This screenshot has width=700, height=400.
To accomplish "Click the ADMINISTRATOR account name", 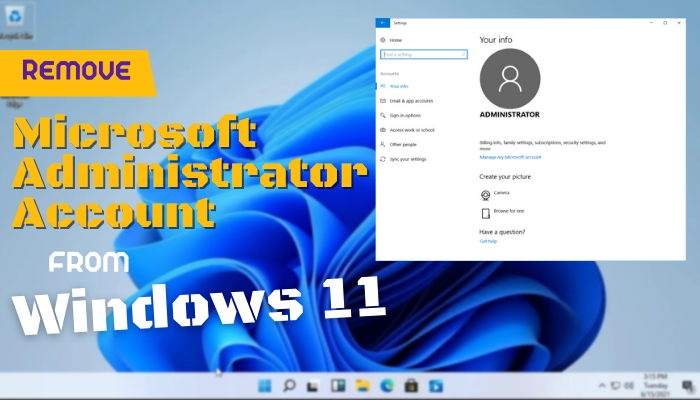I will click(509, 115).
